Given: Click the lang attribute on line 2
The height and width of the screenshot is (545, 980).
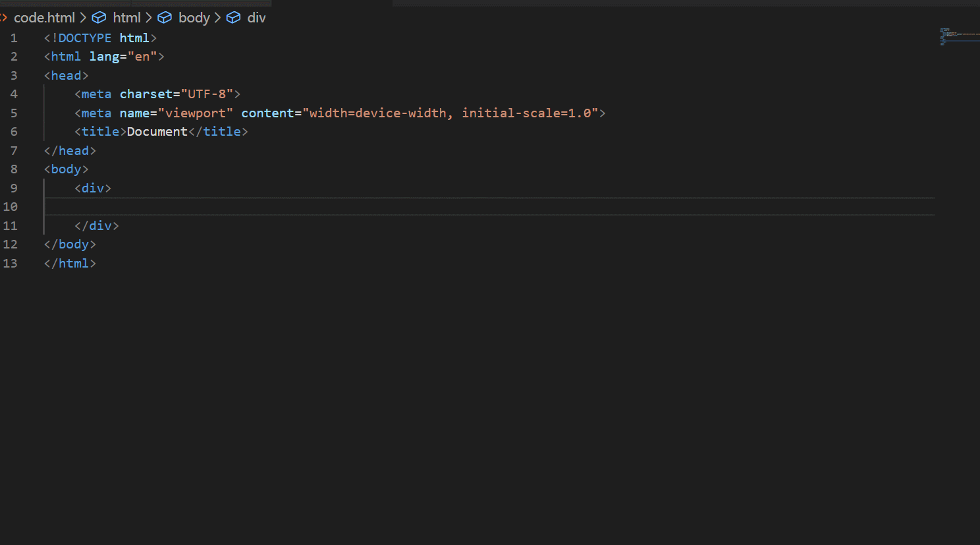Looking at the screenshot, I should [105, 56].
